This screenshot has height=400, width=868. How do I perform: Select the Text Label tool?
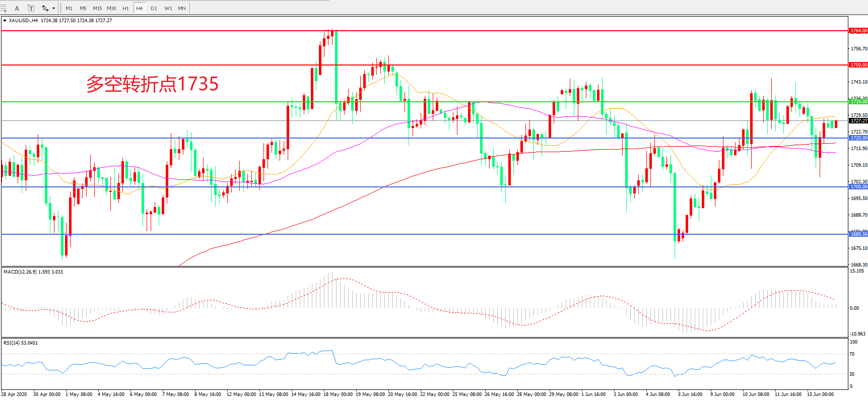click(31, 8)
